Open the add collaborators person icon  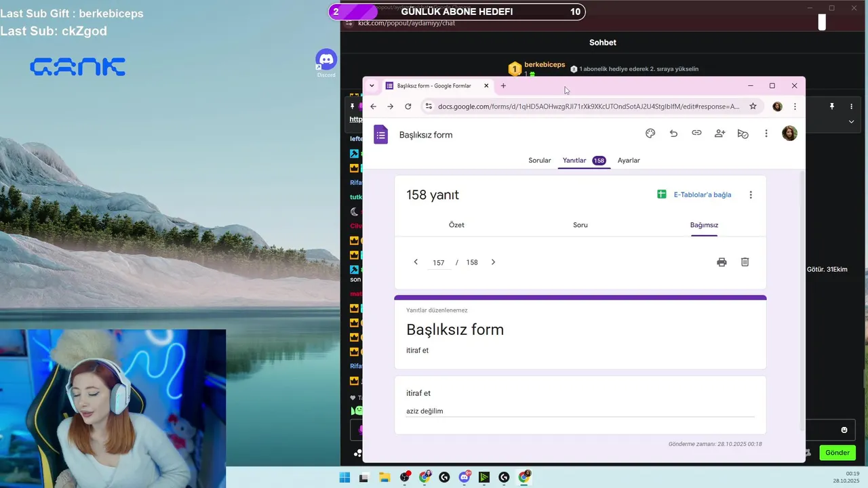[719, 134]
